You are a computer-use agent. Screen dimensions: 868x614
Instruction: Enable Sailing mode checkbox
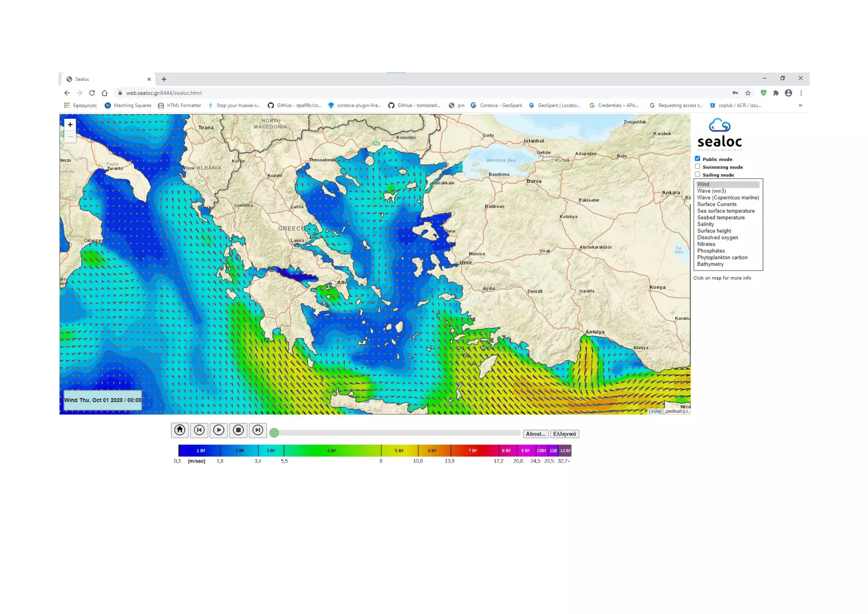[698, 174]
